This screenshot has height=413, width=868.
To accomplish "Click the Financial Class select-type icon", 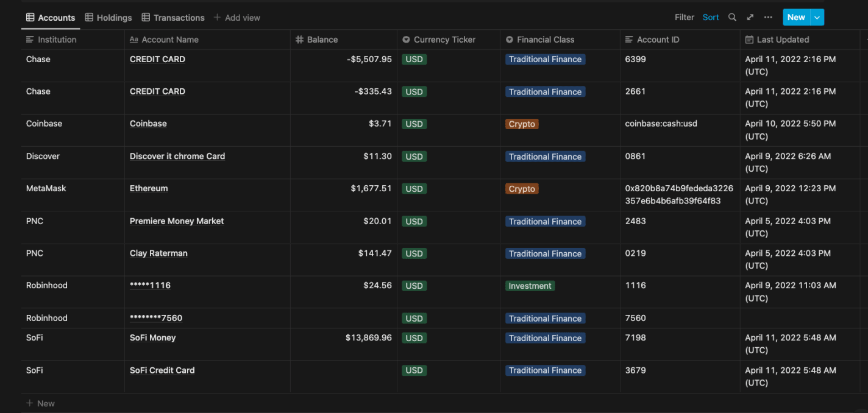I will (510, 40).
